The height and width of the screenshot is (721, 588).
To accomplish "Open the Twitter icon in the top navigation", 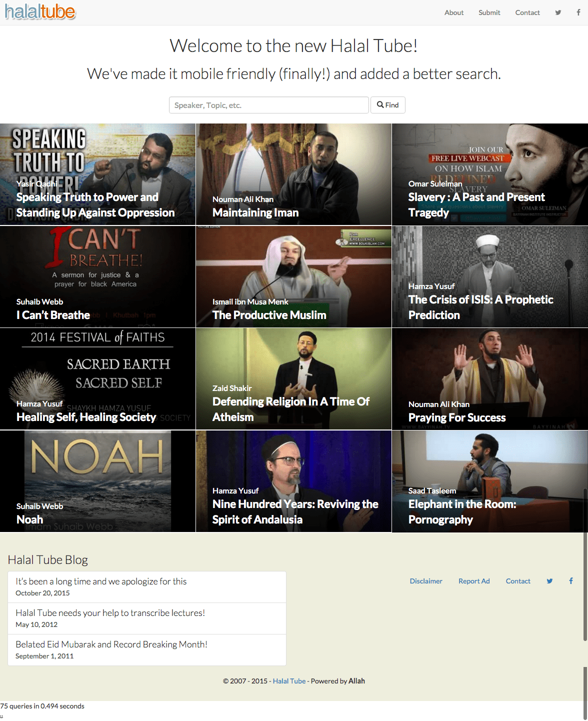I will 558,12.
